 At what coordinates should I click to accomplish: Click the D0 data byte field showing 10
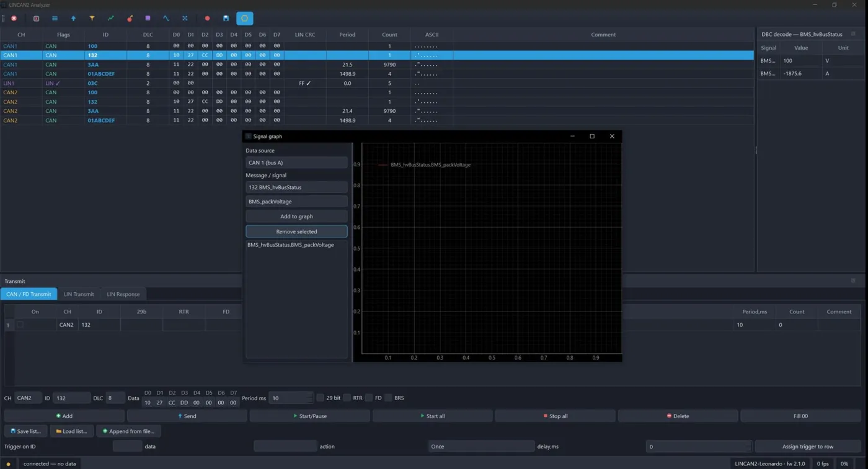[x=148, y=403]
